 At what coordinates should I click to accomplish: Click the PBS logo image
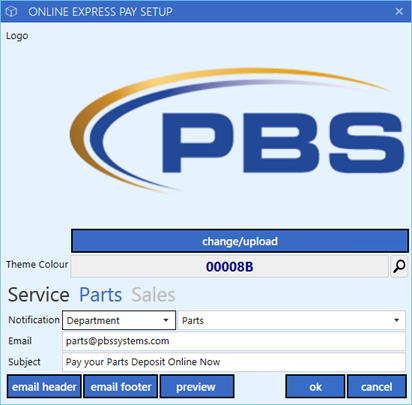tap(237, 131)
